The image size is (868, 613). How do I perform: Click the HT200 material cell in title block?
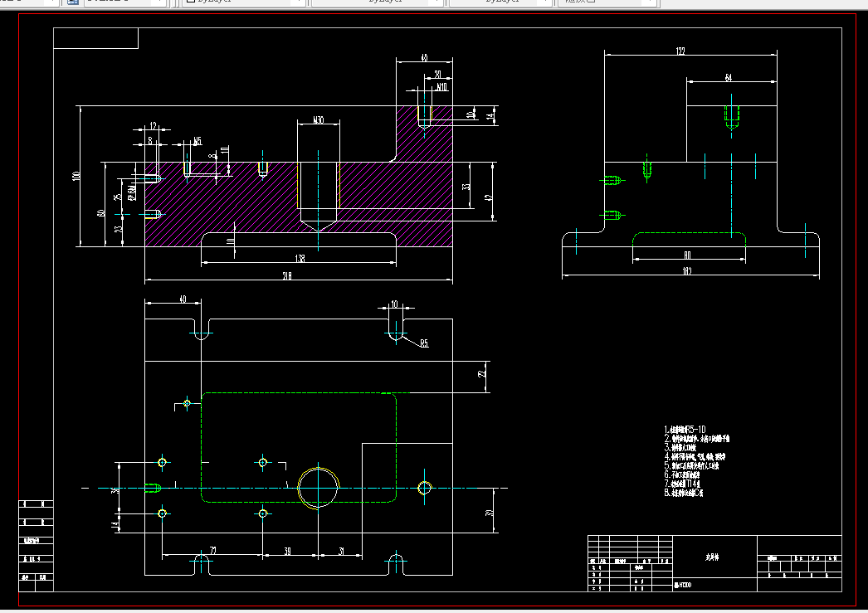[714, 585]
